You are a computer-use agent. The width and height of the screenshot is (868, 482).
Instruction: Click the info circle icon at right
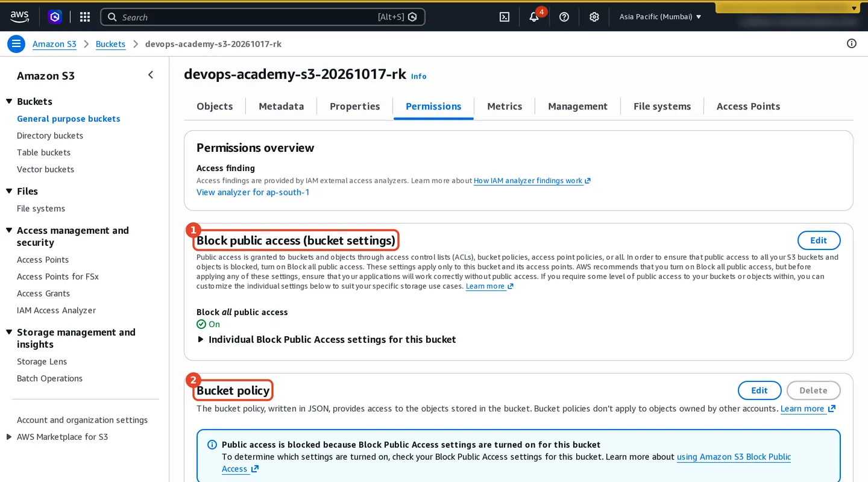point(852,43)
